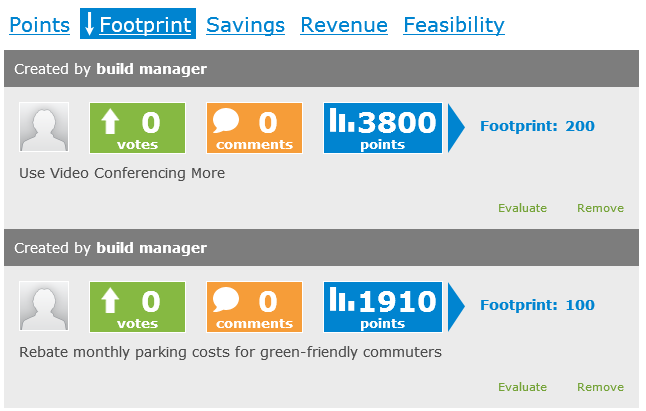The width and height of the screenshot is (646, 411).
Task: Remove the Video Conferencing idea
Action: (600, 208)
